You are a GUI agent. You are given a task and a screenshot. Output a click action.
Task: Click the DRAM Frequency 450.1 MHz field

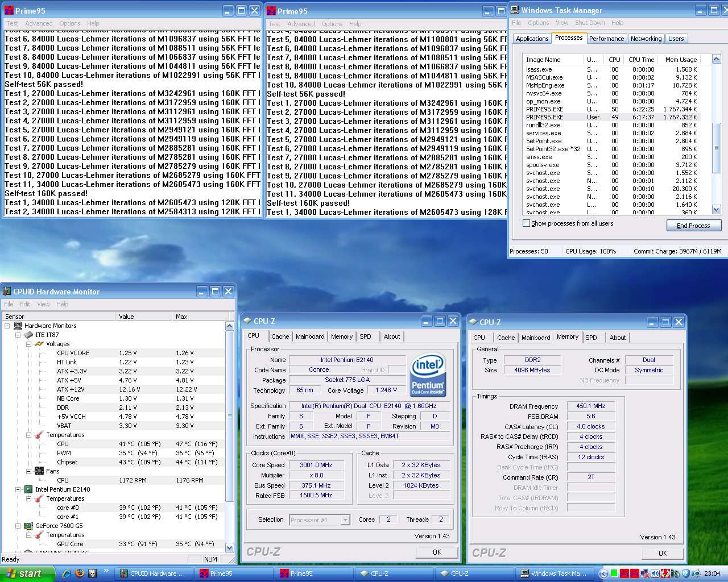click(591, 406)
